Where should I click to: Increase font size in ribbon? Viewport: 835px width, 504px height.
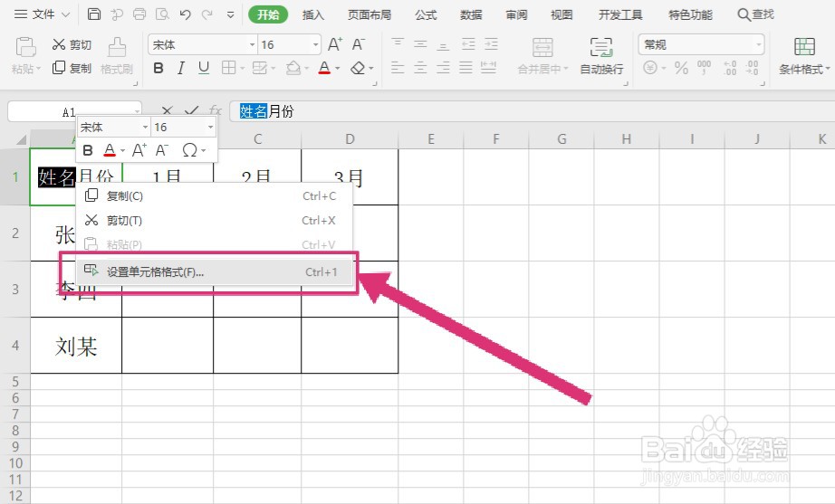335,44
